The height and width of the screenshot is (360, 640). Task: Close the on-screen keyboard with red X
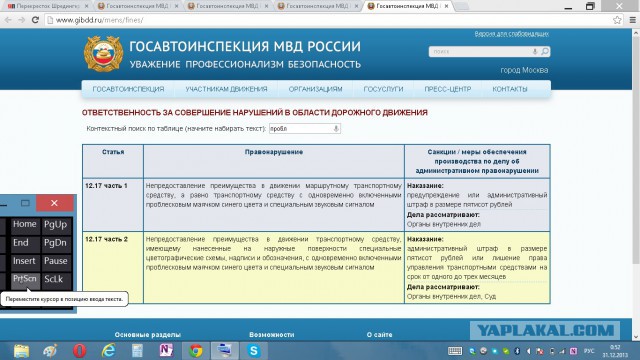point(54,203)
